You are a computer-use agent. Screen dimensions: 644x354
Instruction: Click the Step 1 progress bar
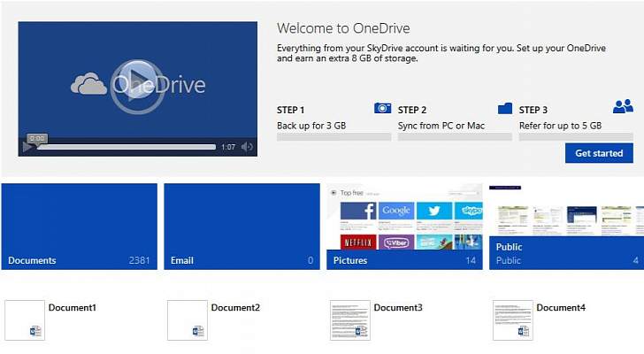point(333,137)
